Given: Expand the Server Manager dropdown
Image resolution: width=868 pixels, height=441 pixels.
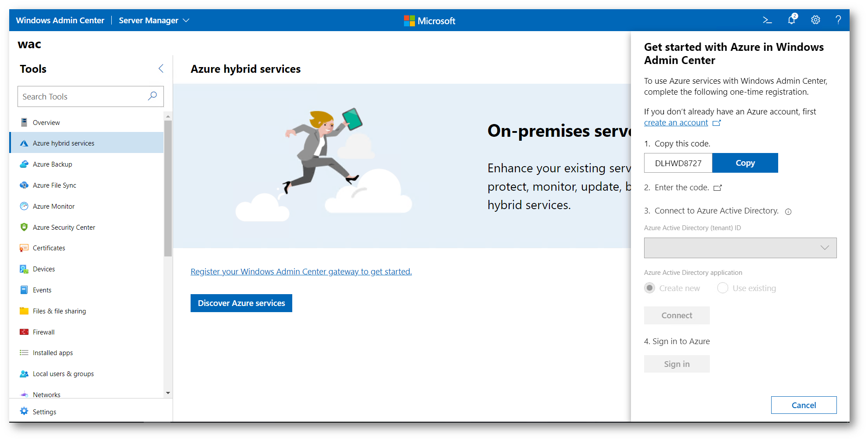Looking at the screenshot, I should 154,20.
